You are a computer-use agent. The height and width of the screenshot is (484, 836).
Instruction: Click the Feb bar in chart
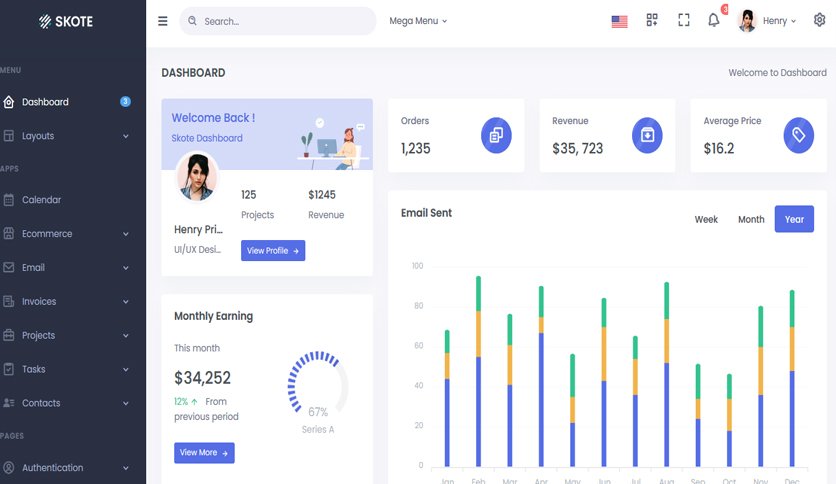pos(478,371)
